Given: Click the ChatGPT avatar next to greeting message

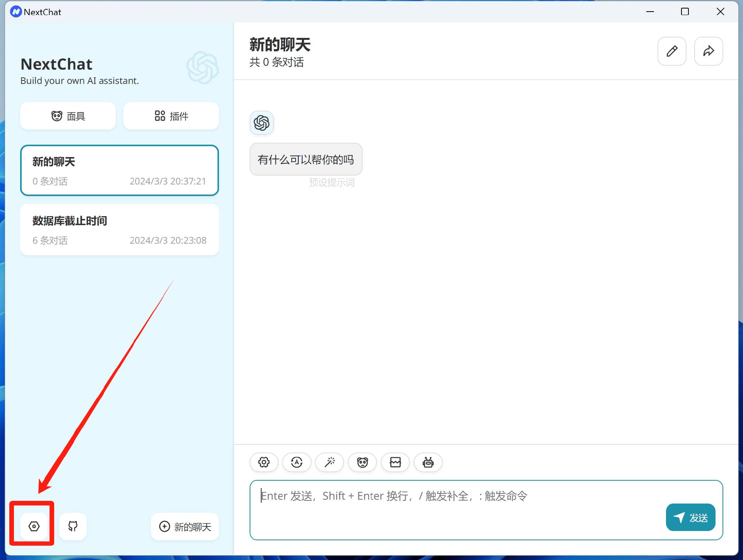Looking at the screenshot, I should 262,123.
